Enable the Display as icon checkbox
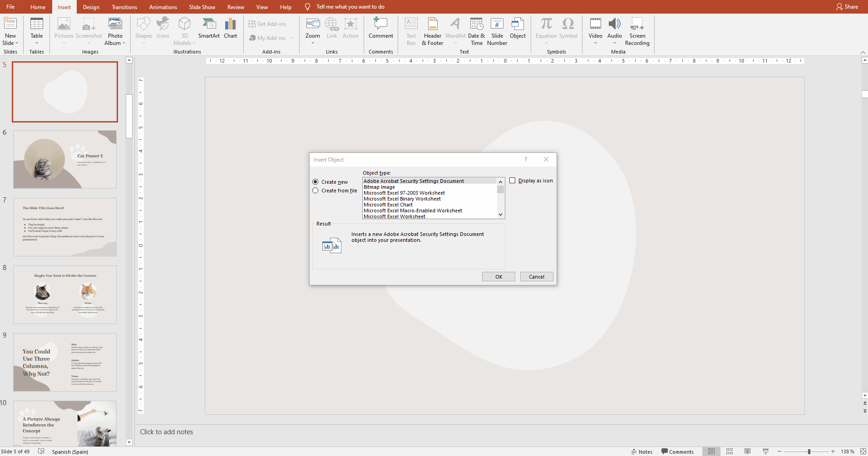The image size is (868, 456). [513, 181]
